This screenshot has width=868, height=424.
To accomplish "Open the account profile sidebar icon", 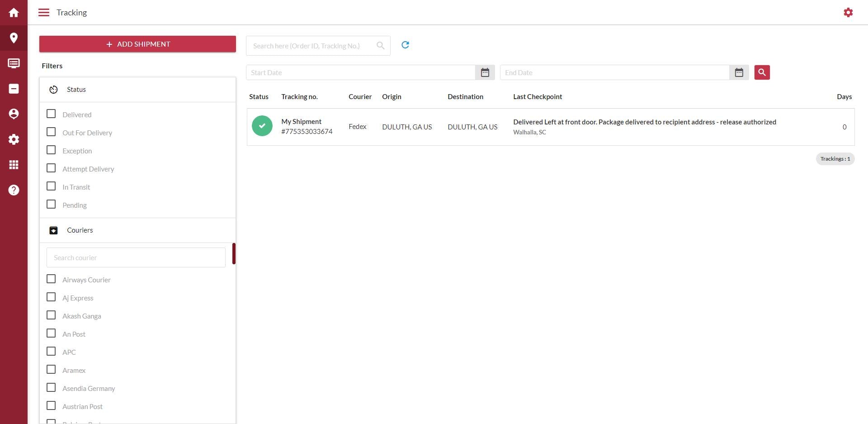I will pyautogui.click(x=14, y=114).
